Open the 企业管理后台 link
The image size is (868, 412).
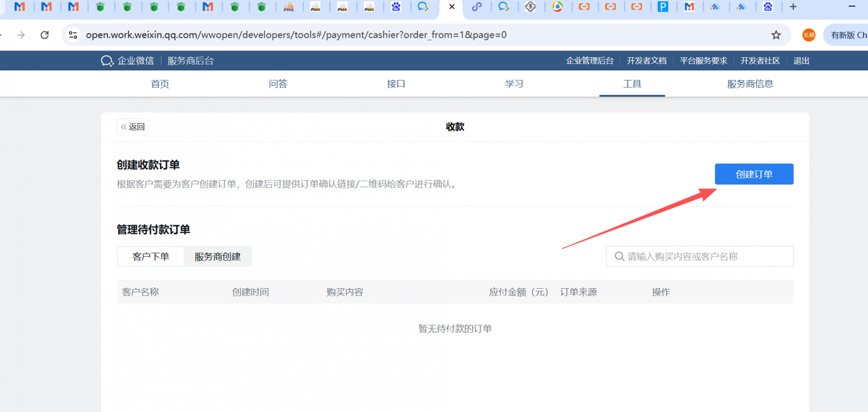click(x=590, y=61)
